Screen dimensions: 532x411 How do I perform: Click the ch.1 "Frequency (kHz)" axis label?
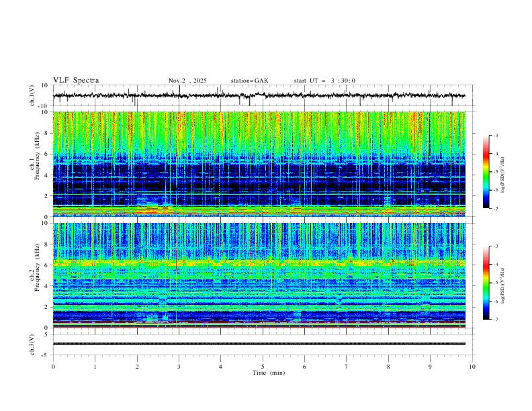click(x=37, y=157)
